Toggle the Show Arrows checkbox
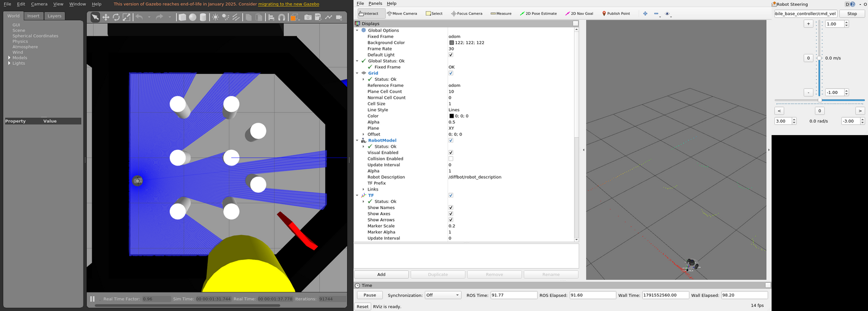This screenshot has width=868, height=311. click(x=451, y=220)
